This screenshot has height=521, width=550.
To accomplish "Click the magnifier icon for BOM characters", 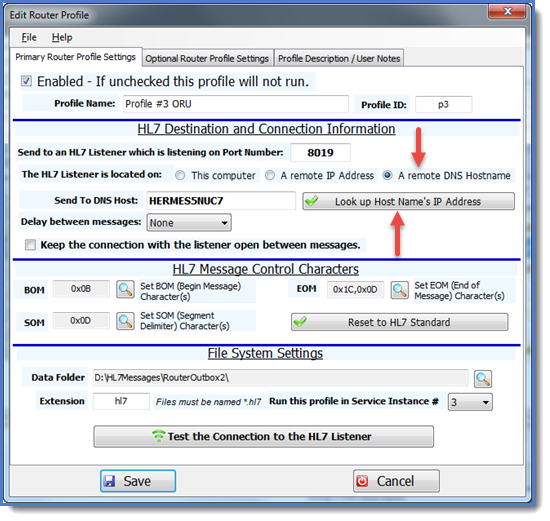I will (x=125, y=290).
